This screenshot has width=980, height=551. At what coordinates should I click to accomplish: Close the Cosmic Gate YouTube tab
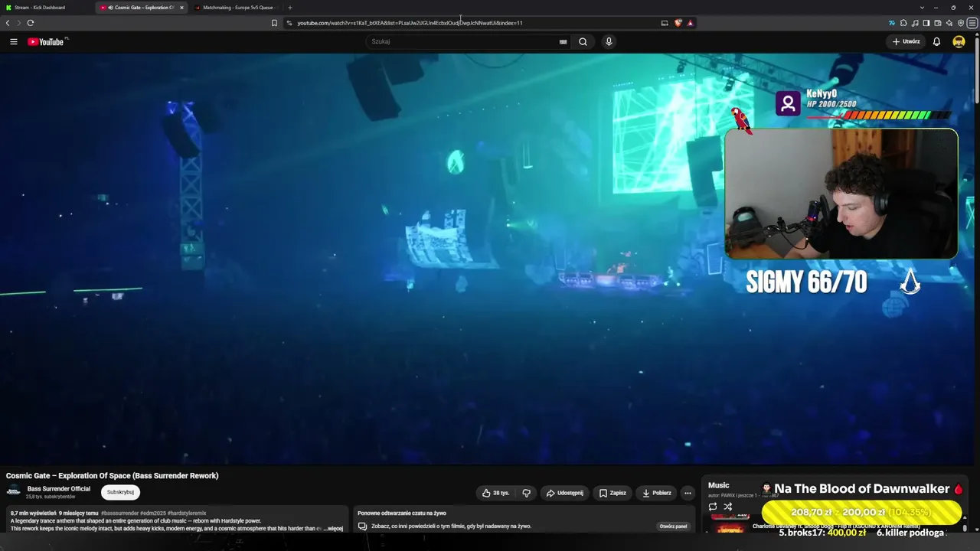(181, 8)
